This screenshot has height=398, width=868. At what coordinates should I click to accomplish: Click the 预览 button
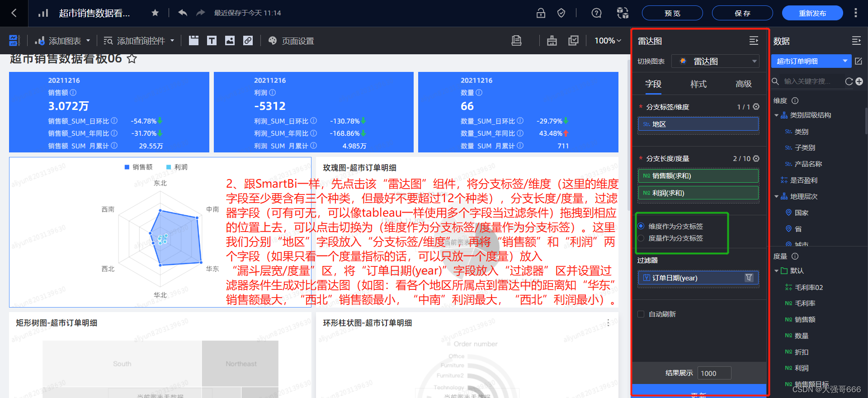coord(672,13)
